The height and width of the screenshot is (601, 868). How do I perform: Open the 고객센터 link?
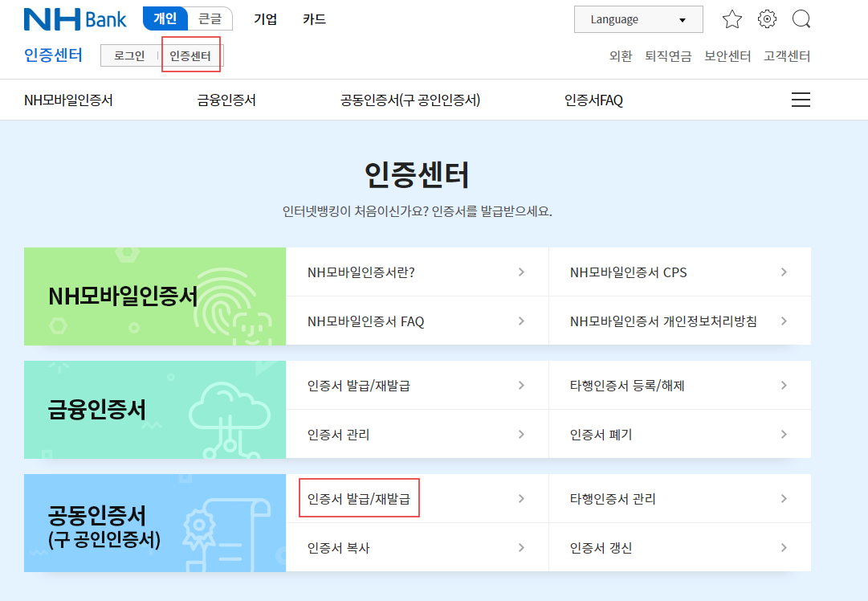(787, 56)
